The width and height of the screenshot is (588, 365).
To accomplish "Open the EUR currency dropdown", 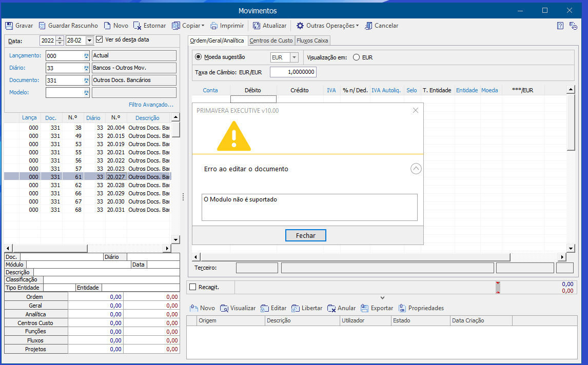I will click(294, 57).
